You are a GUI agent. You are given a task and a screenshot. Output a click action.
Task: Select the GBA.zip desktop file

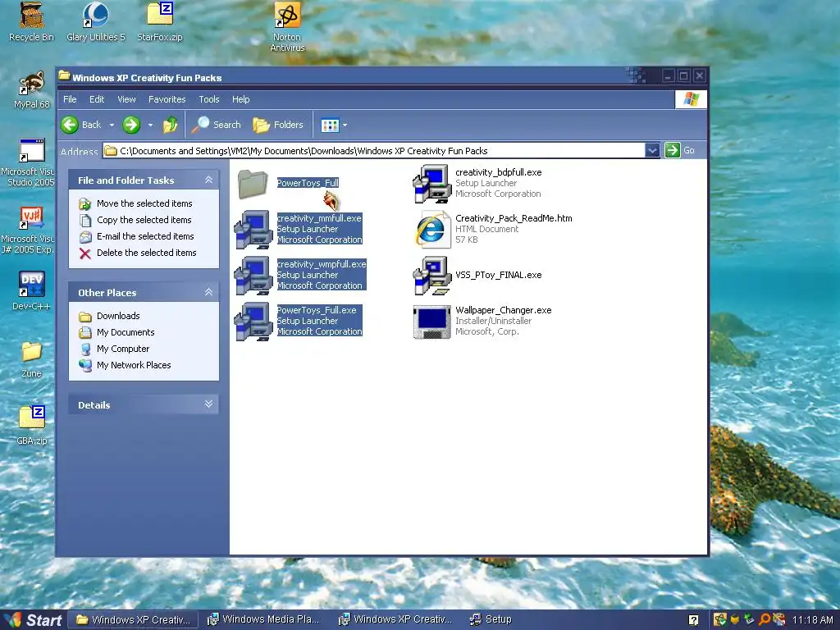click(x=32, y=426)
